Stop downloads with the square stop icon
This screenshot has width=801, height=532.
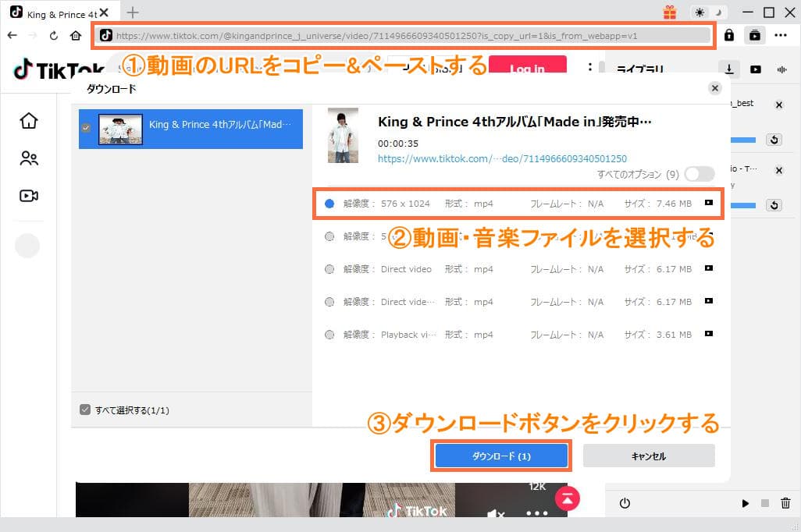(x=765, y=503)
